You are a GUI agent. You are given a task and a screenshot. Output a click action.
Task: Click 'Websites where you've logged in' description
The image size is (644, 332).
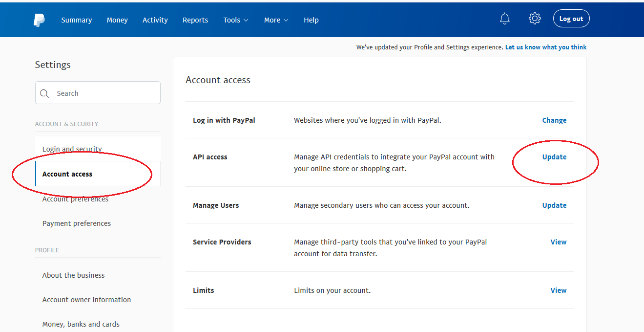click(x=368, y=120)
